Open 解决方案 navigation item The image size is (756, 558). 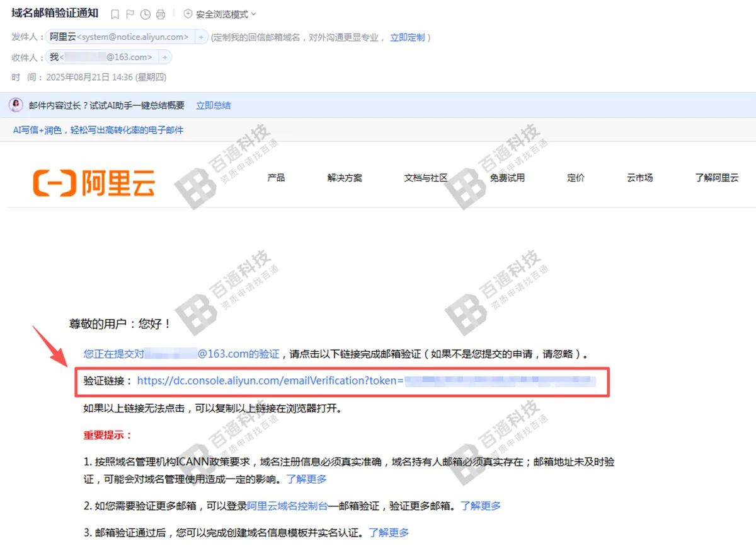point(345,178)
